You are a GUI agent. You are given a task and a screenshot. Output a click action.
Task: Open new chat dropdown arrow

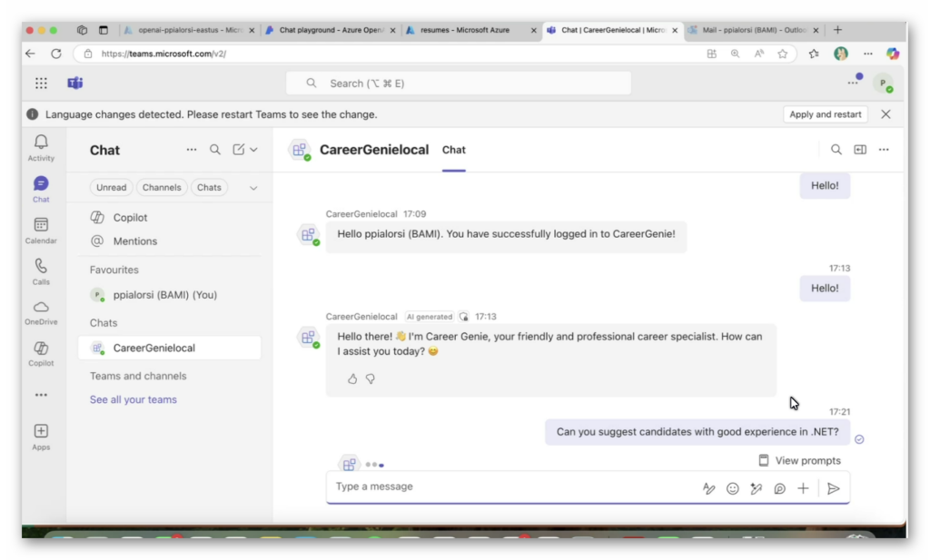pyautogui.click(x=254, y=150)
